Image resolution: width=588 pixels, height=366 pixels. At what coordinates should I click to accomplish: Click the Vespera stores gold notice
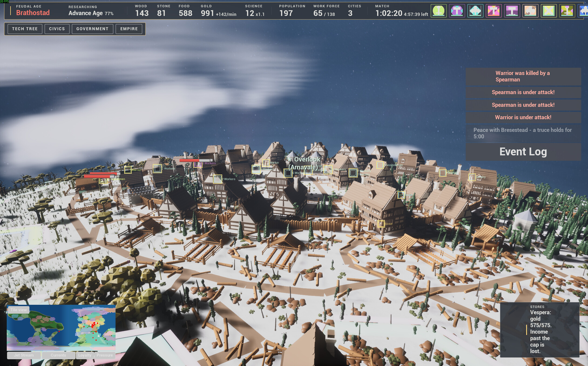540,330
